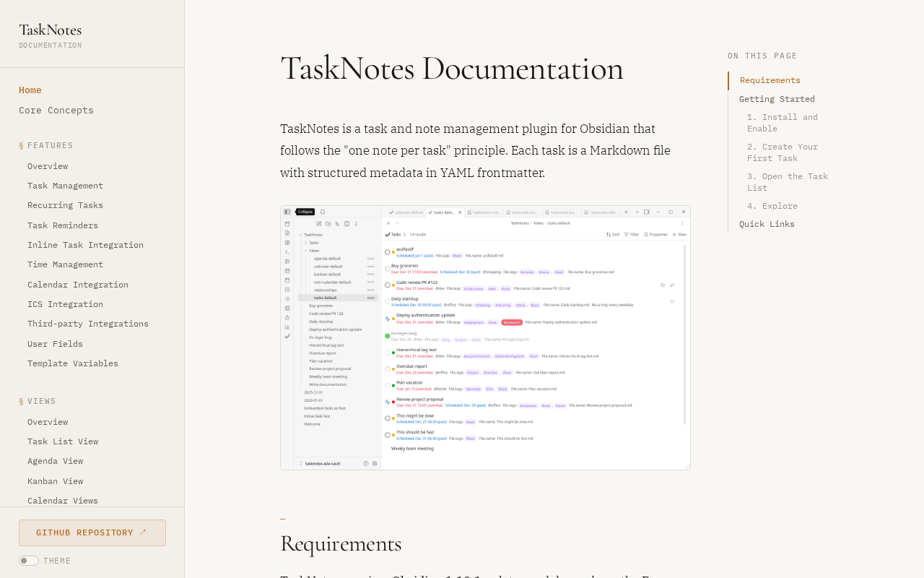This screenshot has height=578, width=924.
Task: Open the Core Concepts page
Action: pos(56,111)
